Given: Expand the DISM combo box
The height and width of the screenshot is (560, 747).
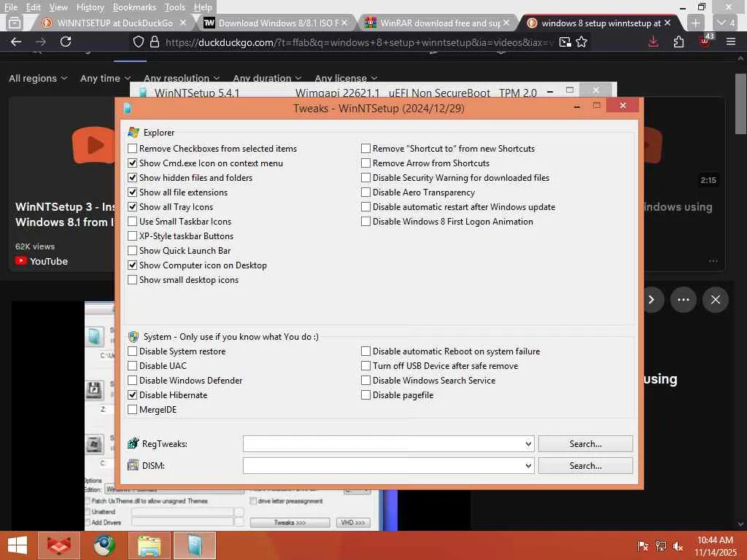Looking at the screenshot, I should (x=528, y=466).
